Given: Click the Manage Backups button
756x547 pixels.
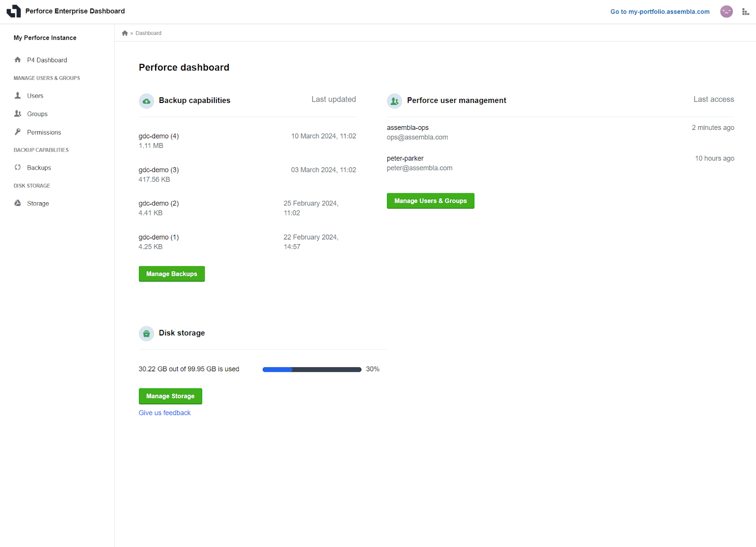Looking at the screenshot, I should tap(172, 274).
